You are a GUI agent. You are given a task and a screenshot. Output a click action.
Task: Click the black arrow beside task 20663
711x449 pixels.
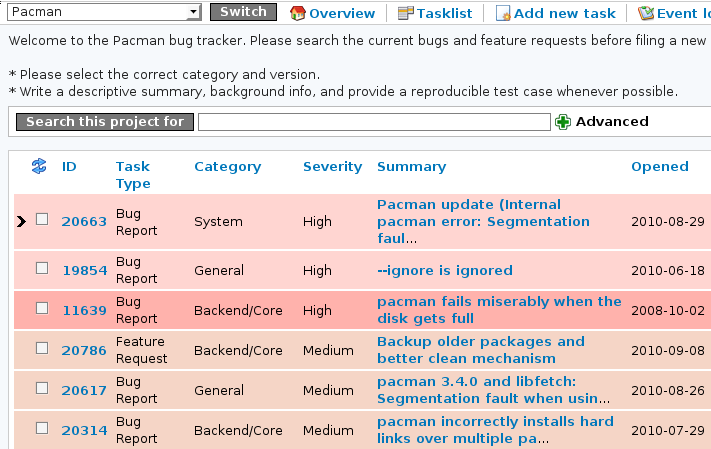22,221
